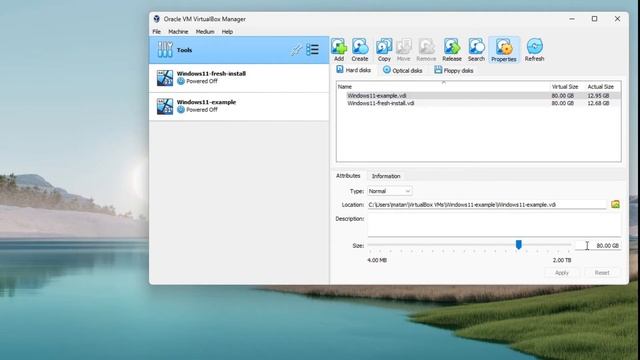Open the Help menu
This screenshot has width=640, height=360.
227,31
